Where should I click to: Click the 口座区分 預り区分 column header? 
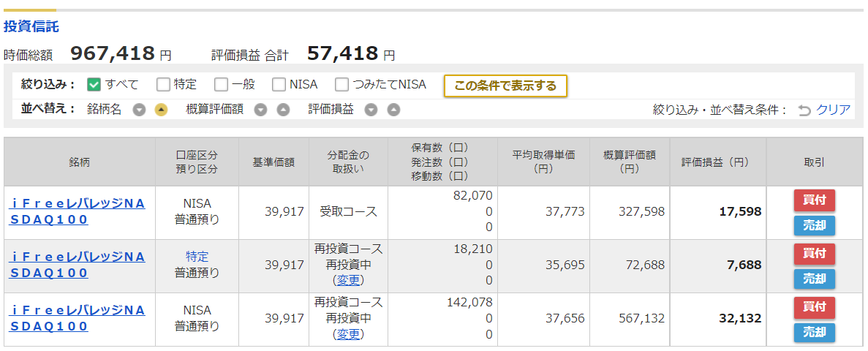(197, 162)
